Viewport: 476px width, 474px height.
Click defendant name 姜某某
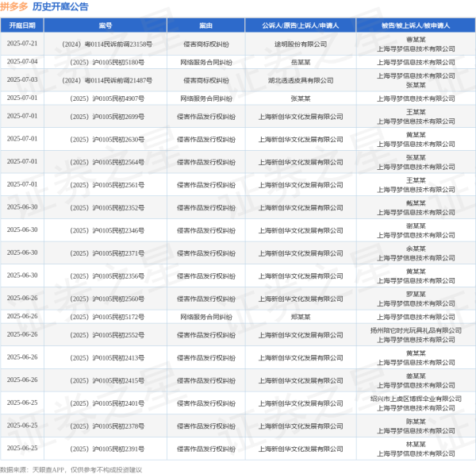416,376
